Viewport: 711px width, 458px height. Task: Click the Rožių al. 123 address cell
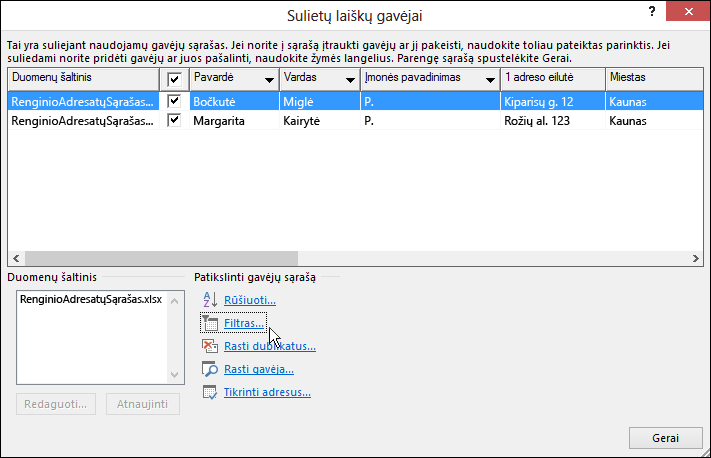[553, 121]
